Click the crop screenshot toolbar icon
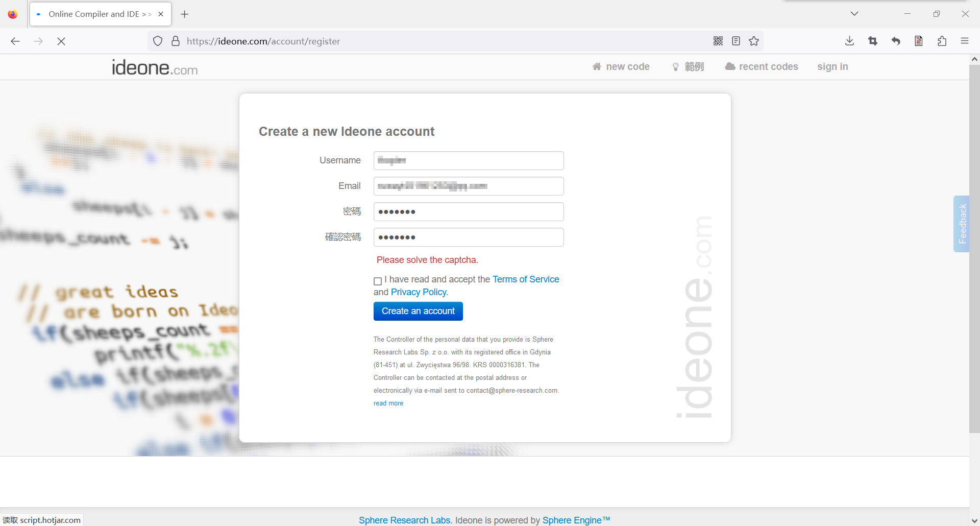 pyautogui.click(x=873, y=41)
